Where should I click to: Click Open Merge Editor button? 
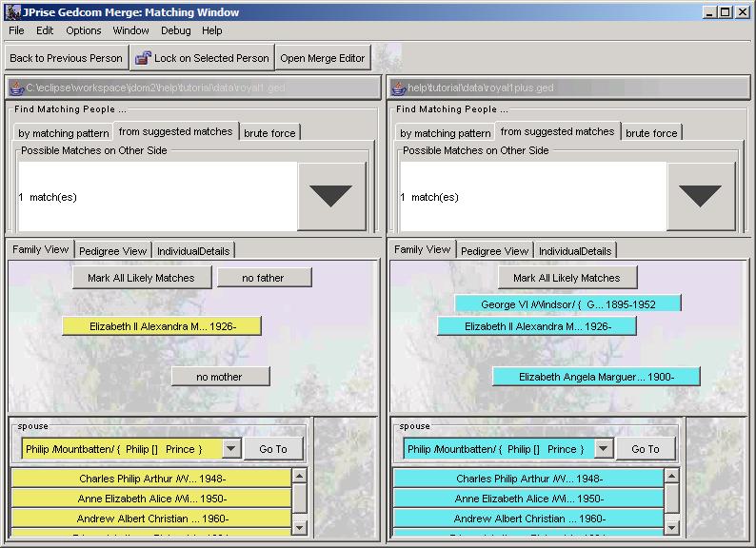(x=323, y=58)
